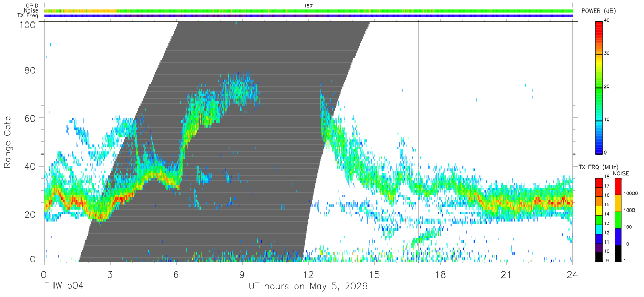This screenshot has width=644, height=297.
Task: Select the Noise row label
Action: [31, 10]
